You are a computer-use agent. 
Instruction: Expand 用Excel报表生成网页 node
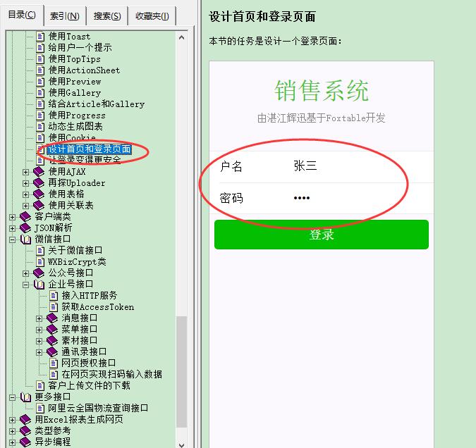13,420
